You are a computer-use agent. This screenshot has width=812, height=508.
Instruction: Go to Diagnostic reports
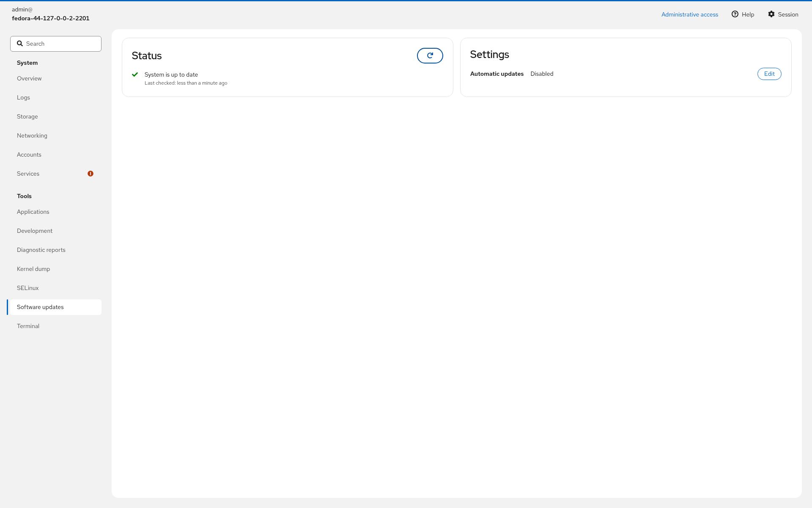[x=54, y=250]
